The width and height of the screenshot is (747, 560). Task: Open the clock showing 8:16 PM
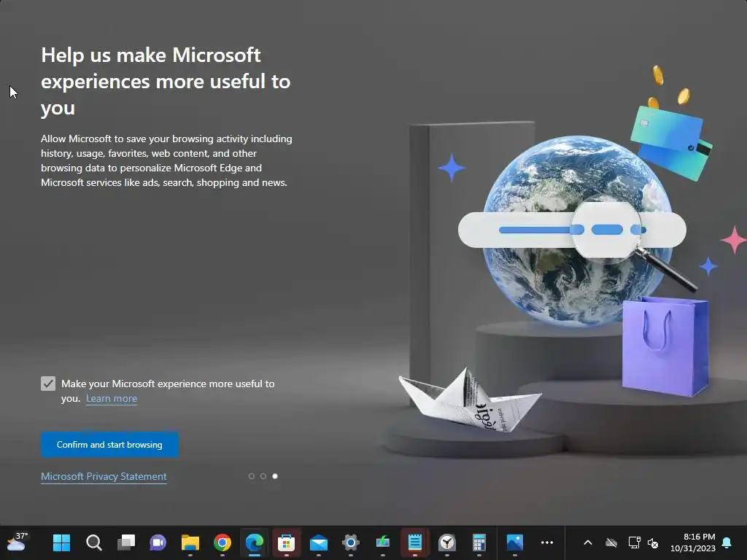[x=693, y=542]
